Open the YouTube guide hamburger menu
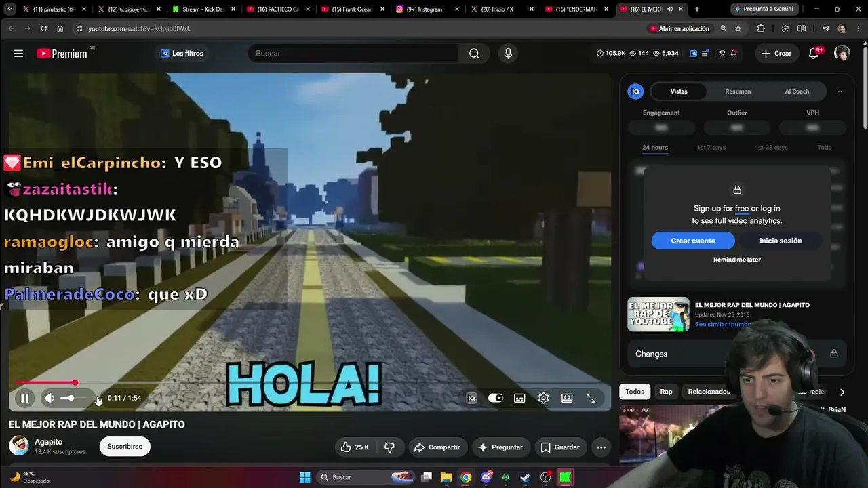The width and height of the screenshot is (868, 488). (18, 54)
